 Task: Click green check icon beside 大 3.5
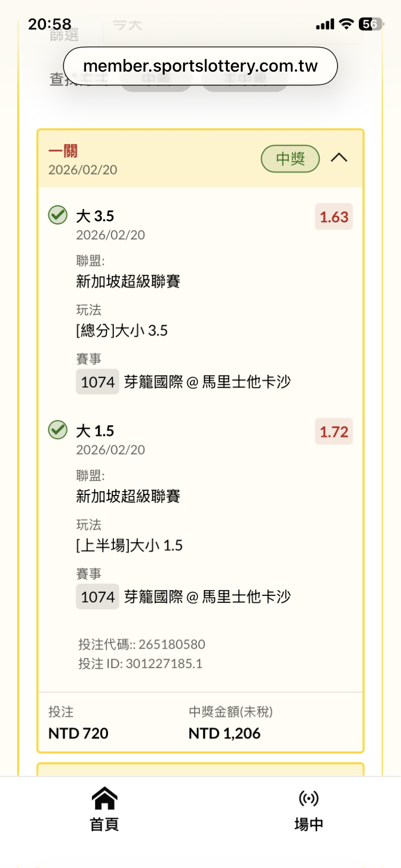coord(58,215)
